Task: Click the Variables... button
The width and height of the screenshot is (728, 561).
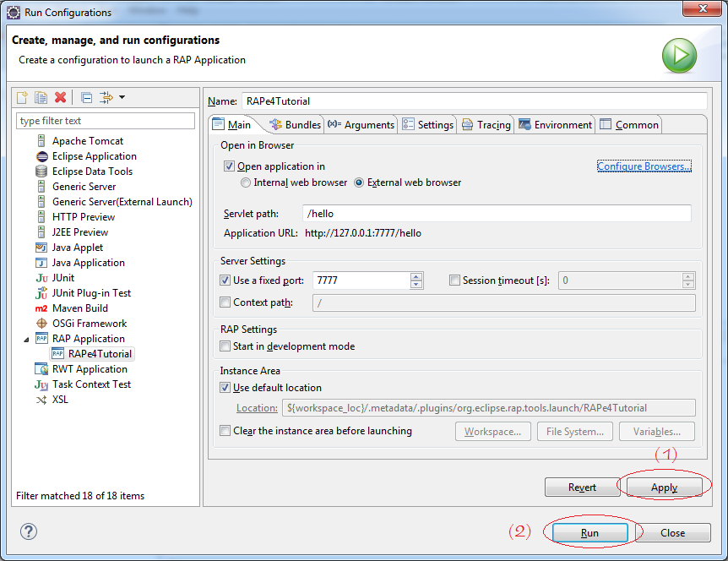Action: point(657,432)
